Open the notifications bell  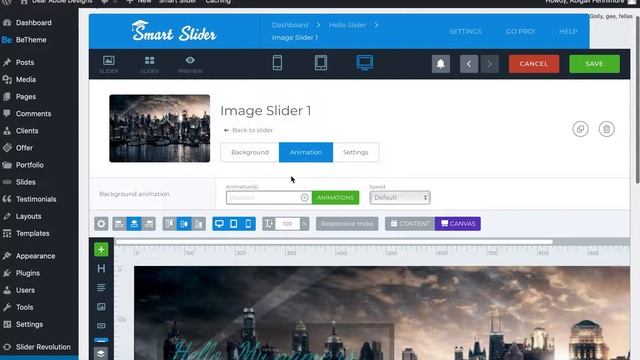[441, 64]
